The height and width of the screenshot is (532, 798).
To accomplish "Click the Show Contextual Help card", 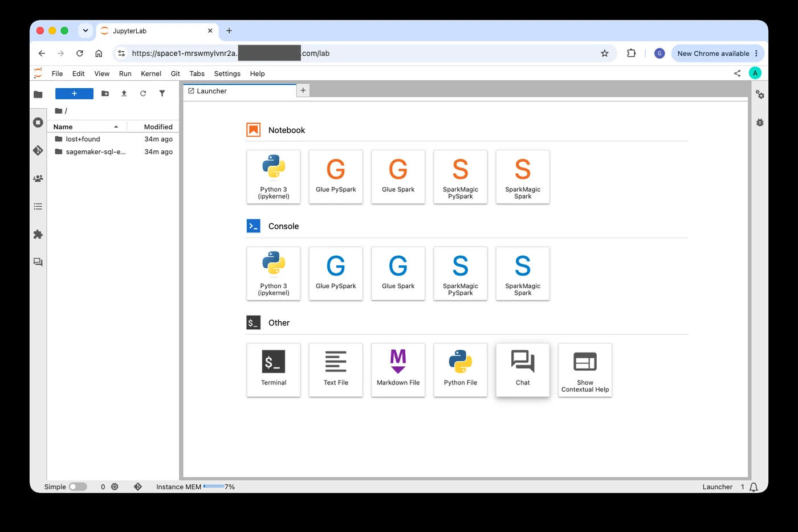I will 585,370.
